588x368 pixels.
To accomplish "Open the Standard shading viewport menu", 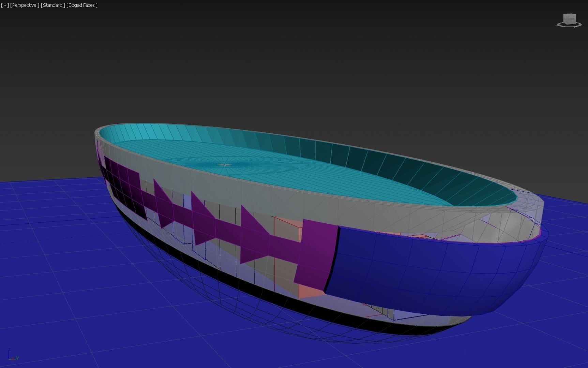I will (x=53, y=5).
